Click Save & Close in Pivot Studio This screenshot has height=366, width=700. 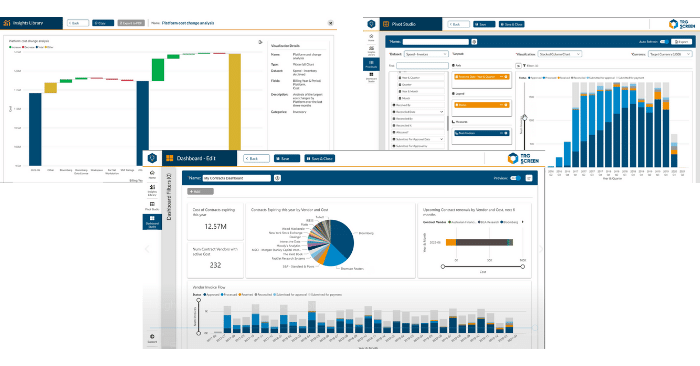[512, 24]
